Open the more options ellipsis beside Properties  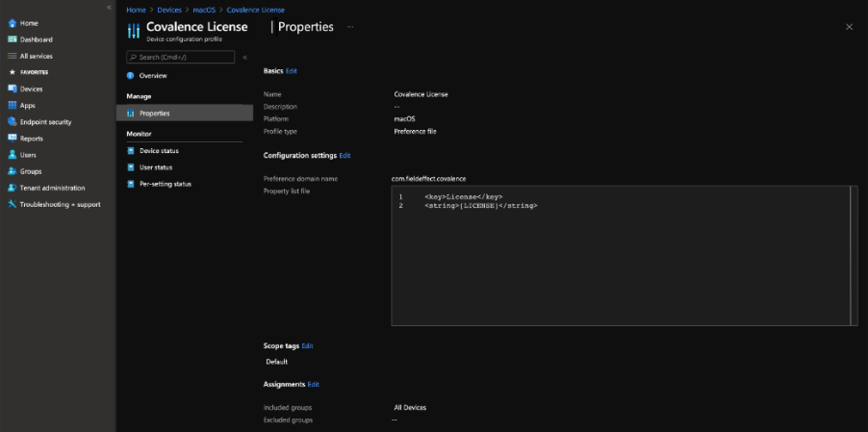[350, 27]
